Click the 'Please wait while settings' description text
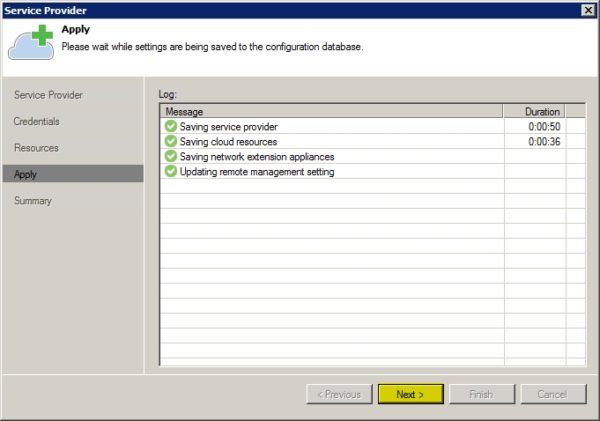This screenshot has height=421, width=600. tap(212, 47)
